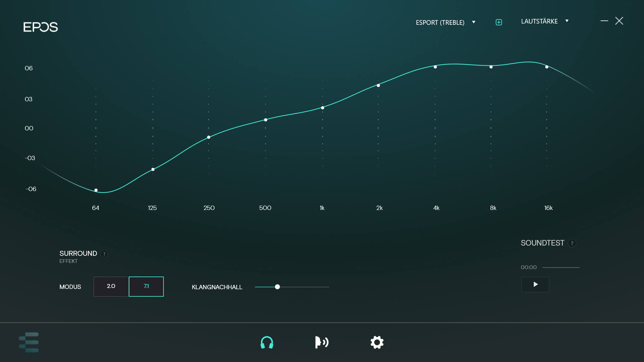
Task: Play the sound test
Action: (535, 284)
